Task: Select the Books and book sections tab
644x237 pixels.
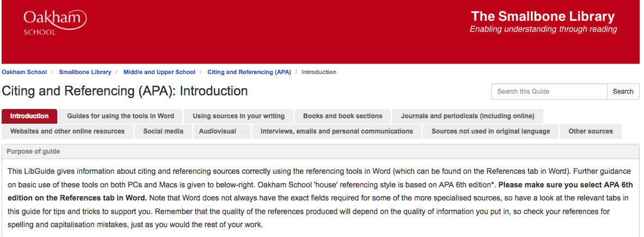Action: (x=342, y=116)
